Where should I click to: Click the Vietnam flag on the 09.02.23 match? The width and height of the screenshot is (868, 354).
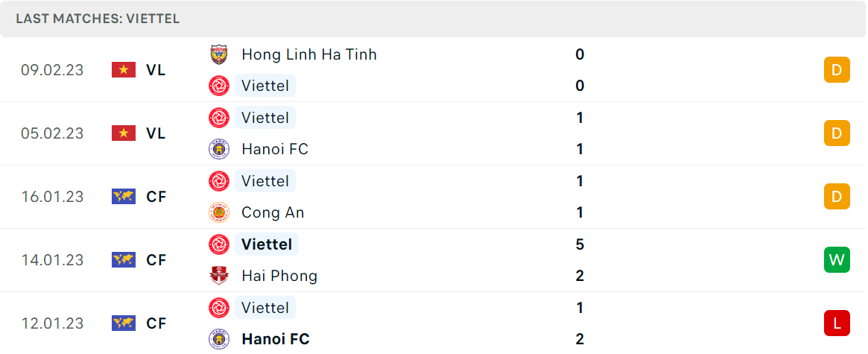click(124, 70)
